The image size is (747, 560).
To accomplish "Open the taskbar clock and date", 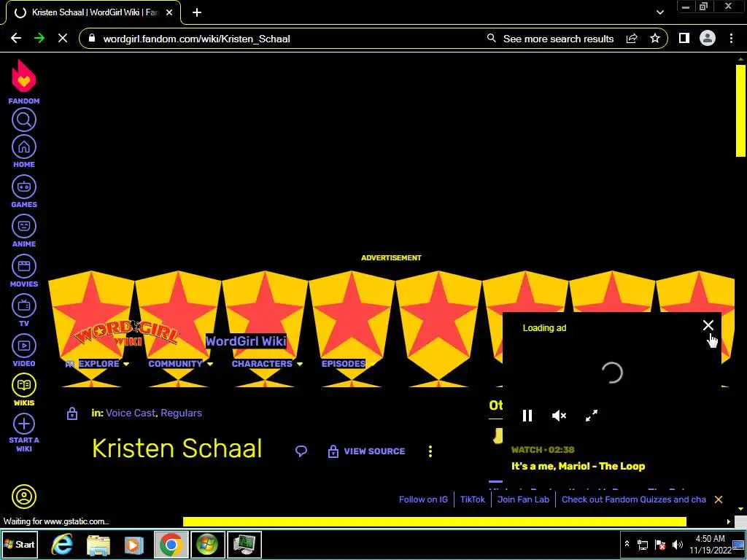I will pos(710,544).
